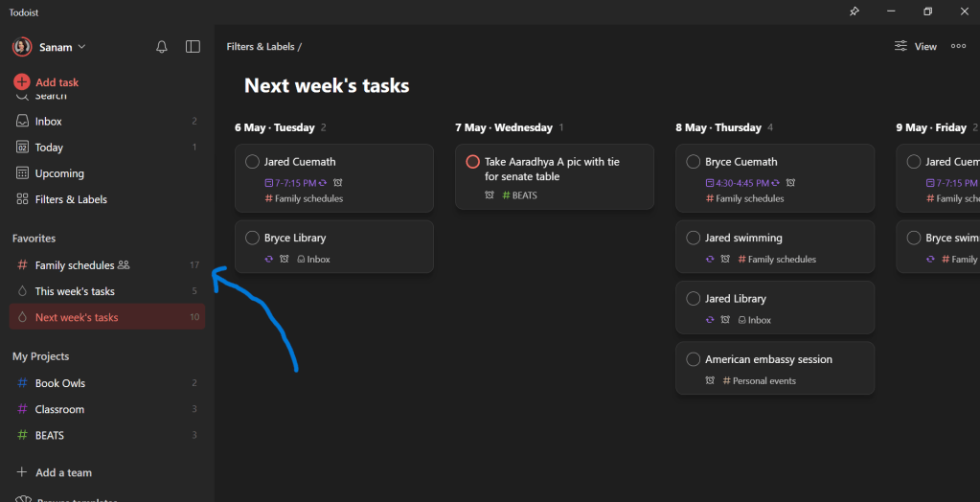980x502 pixels.
Task: Open Inbox from the sidebar
Action: 49,122
